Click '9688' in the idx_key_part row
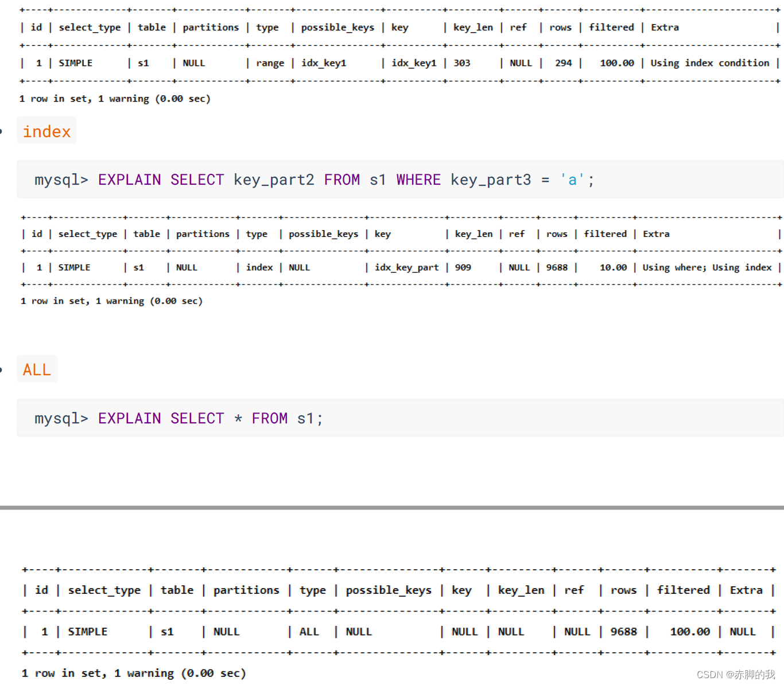The height and width of the screenshot is (685, 784). 557,267
